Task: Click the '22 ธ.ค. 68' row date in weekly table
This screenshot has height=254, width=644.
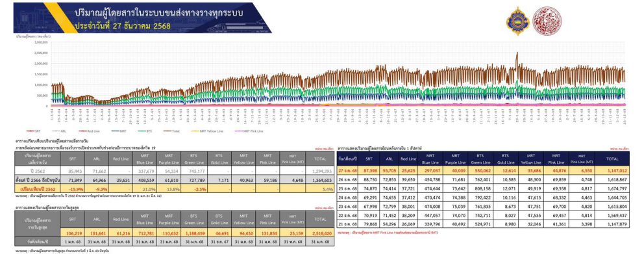Action: coord(347,215)
